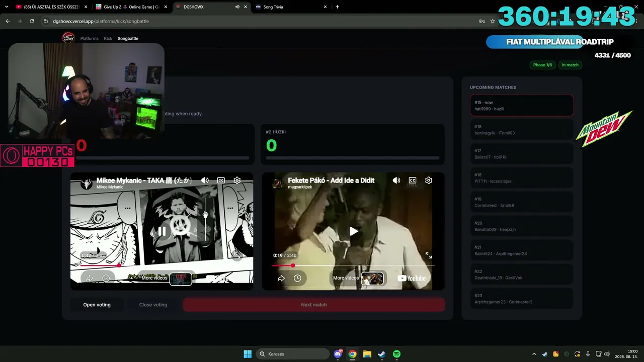Click the Open voting button

97,305
